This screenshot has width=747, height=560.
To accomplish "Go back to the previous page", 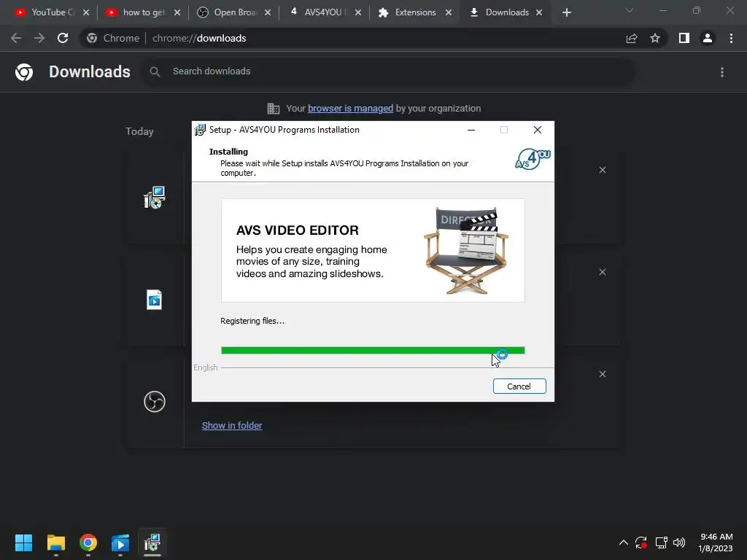I will tap(16, 38).
